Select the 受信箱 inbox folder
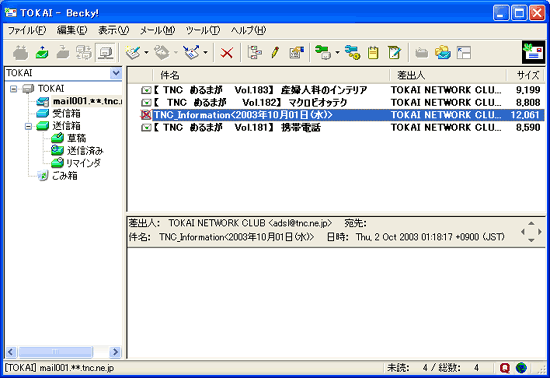550x378 pixels. (66, 114)
